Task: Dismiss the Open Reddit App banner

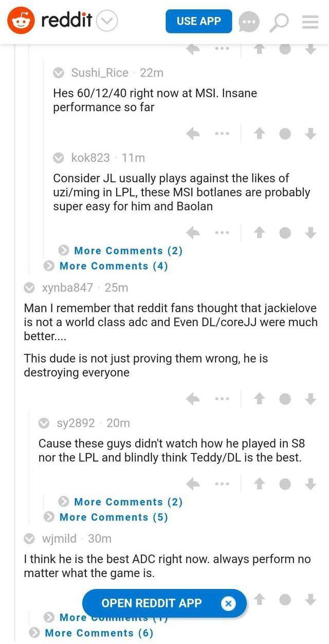Action: pos(228,603)
